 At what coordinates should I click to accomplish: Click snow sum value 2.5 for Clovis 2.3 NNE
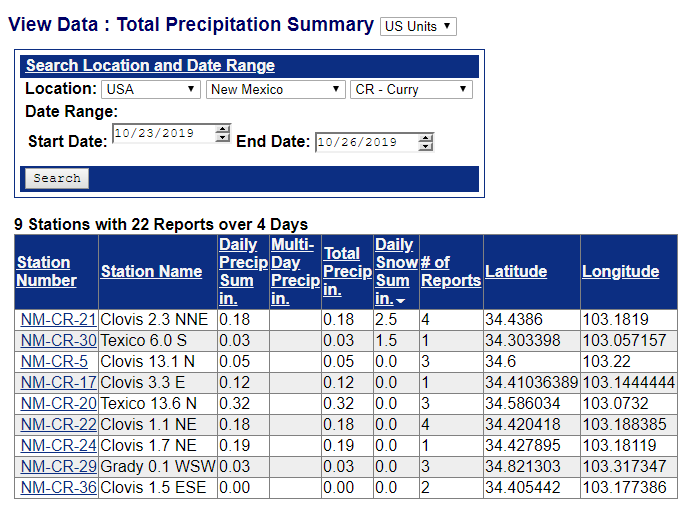click(386, 320)
